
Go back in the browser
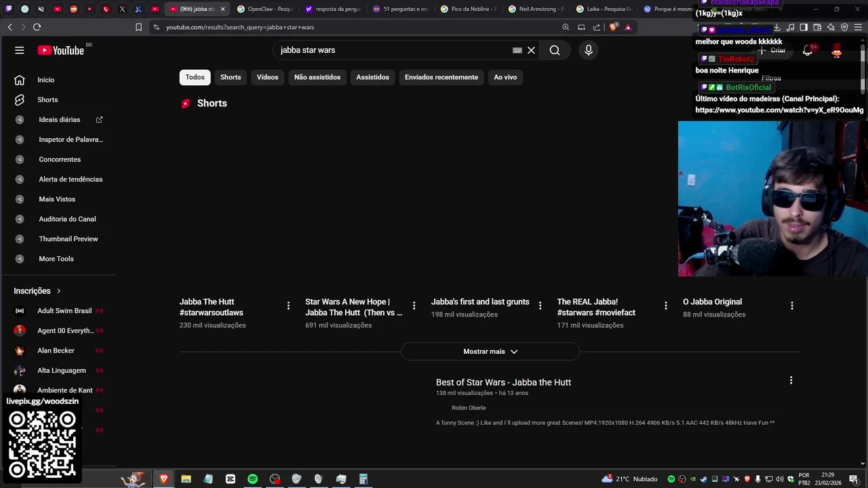pyautogui.click(x=9, y=27)
